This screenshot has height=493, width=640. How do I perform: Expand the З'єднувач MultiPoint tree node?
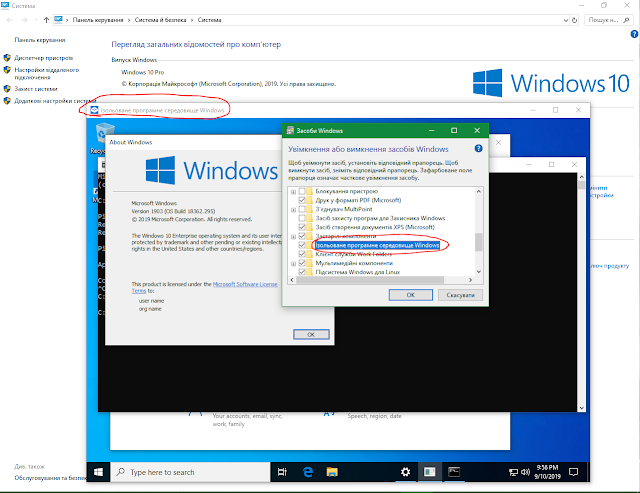point(293,208)
